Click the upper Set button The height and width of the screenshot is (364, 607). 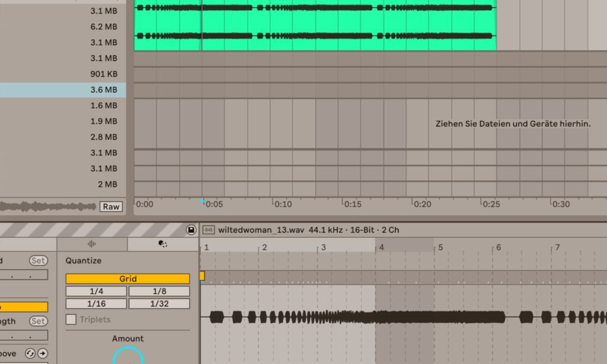point(39,261)
